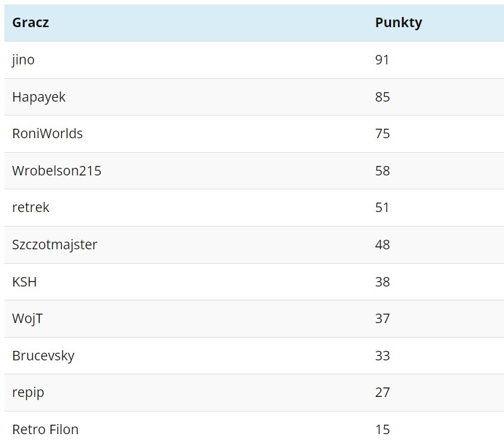The width and height of the screenshot is (504, 443).
Task: Click the Punkty column header
Action: (398, 23)
